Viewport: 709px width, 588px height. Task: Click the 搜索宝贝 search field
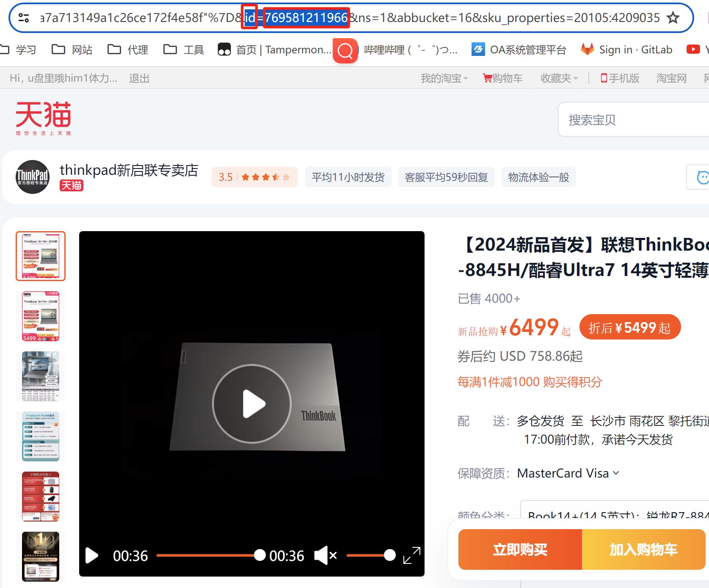pyautogui.click(x=633, y=120)
